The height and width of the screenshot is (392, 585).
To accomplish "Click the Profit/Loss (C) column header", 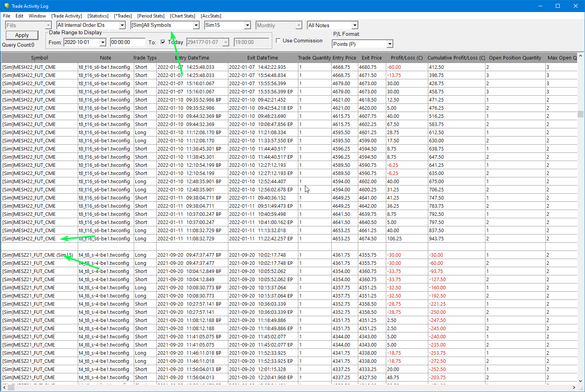I will click(x=406, y=58).
